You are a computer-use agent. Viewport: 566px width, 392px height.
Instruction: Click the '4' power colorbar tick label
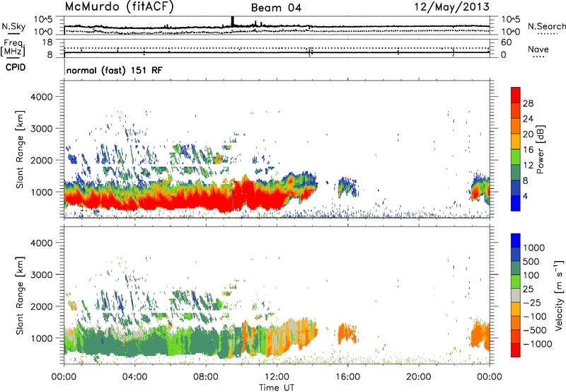(526, 196)
